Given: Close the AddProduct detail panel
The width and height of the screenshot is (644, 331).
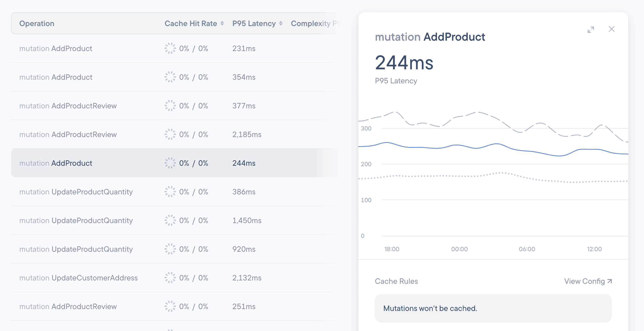Looking at the screenshot, I should coord(611,29).
